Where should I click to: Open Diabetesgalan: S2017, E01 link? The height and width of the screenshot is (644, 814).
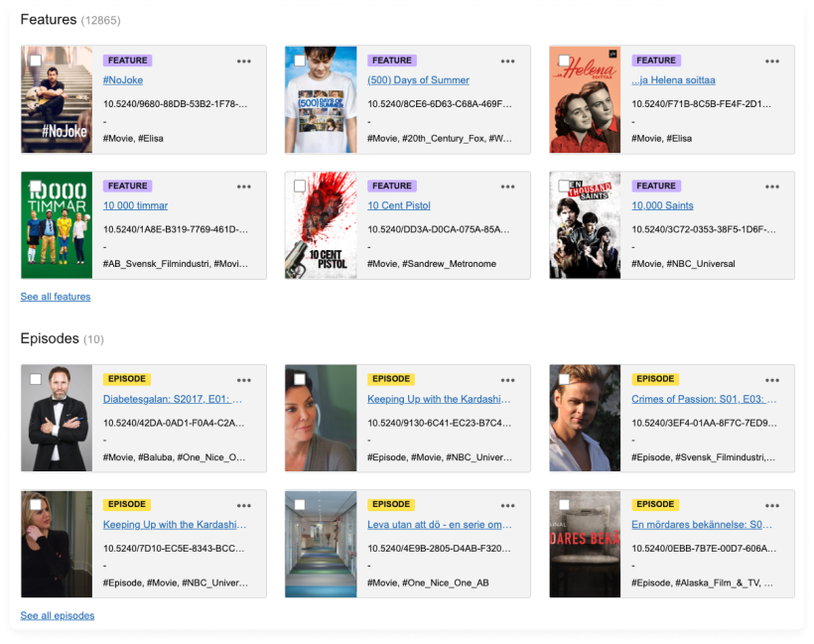pos(173,399)
